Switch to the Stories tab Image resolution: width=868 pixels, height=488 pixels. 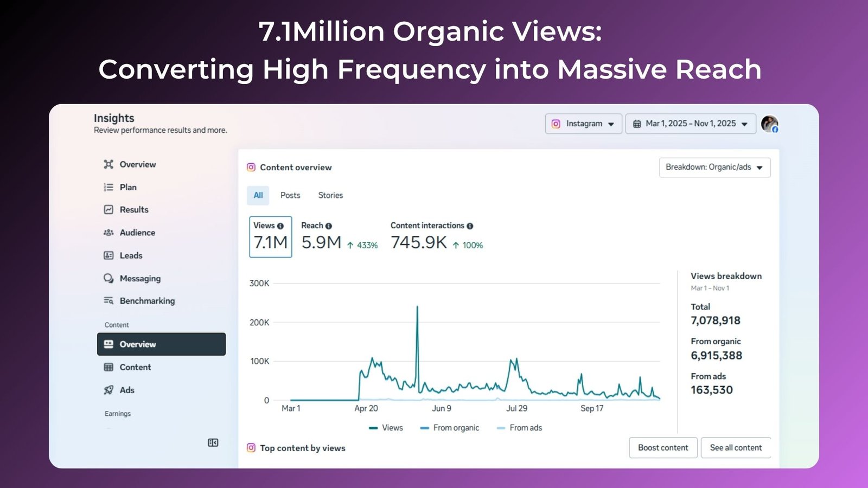[x=330, y=195]
